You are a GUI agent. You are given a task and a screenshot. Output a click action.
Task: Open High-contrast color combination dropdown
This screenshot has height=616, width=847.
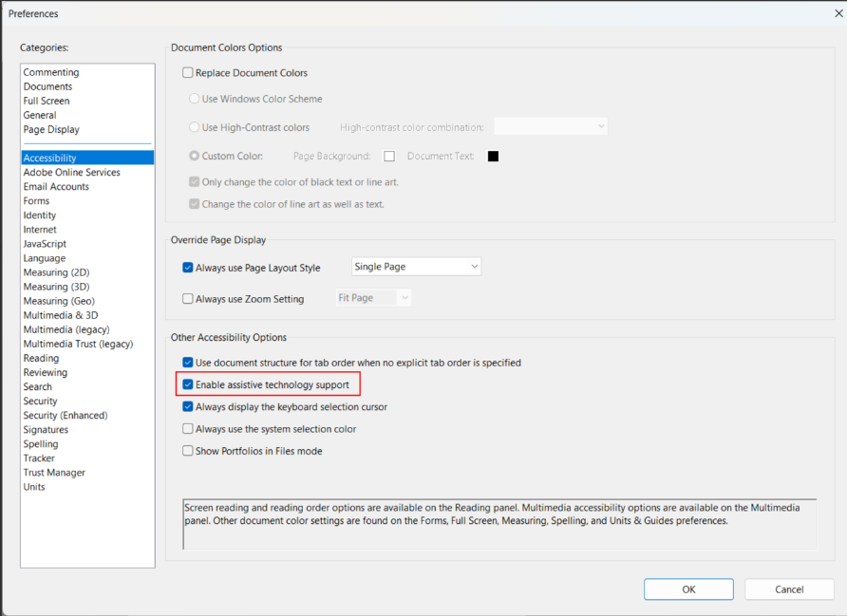tap(551, 126)
